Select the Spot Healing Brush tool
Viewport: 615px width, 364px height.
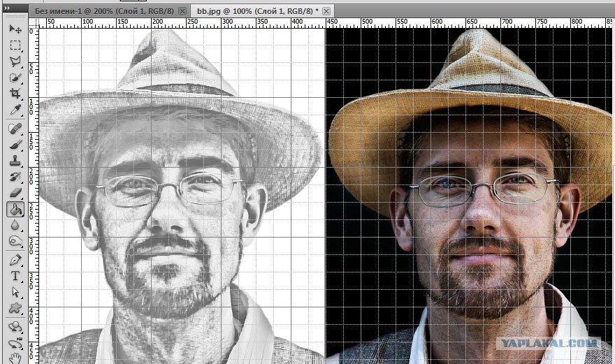pos(15,129)
